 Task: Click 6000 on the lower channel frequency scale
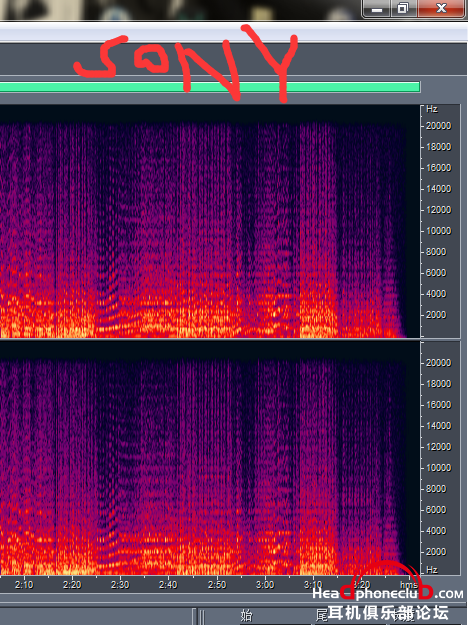coord(436,510)
